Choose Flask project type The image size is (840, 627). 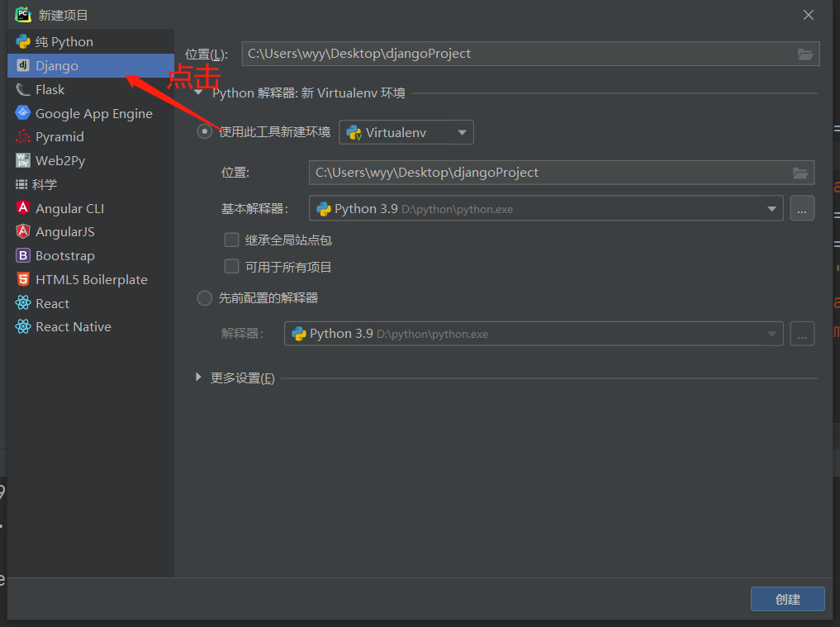pyautogui.click(x=91, y=89)
